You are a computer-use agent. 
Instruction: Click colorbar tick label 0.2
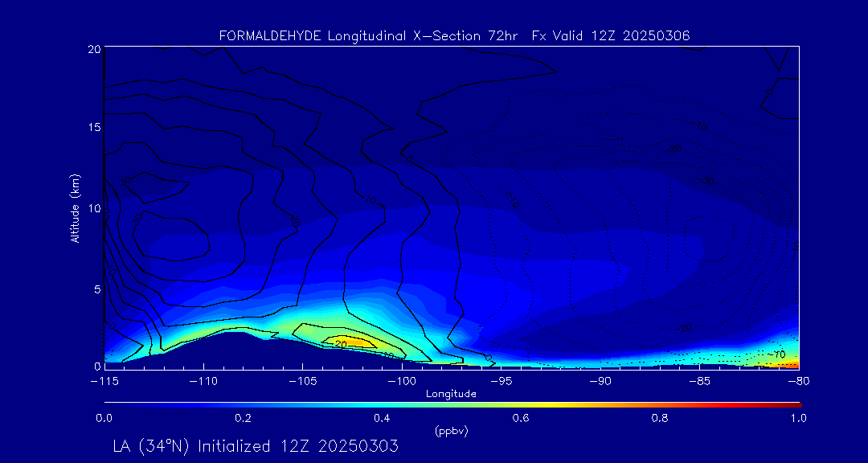[243, 418]
